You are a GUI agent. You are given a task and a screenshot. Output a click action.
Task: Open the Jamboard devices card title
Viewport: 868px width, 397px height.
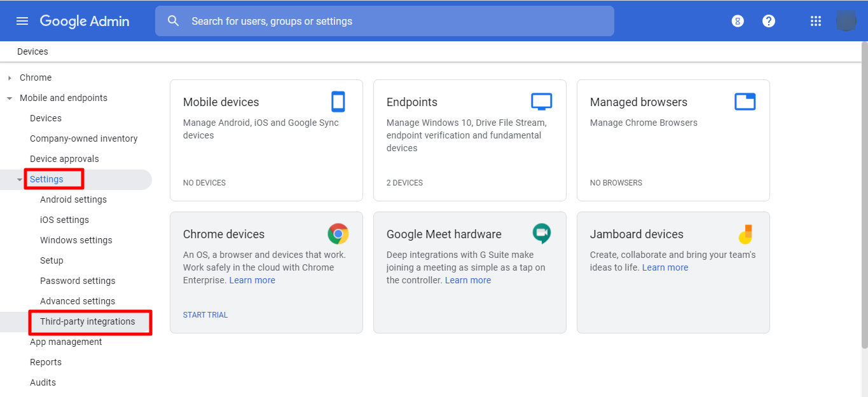637,234
